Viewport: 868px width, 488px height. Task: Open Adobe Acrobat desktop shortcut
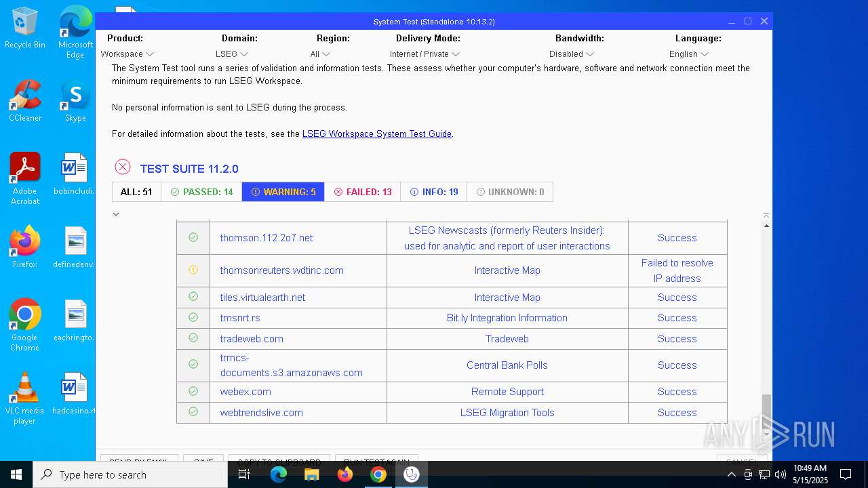25,178
